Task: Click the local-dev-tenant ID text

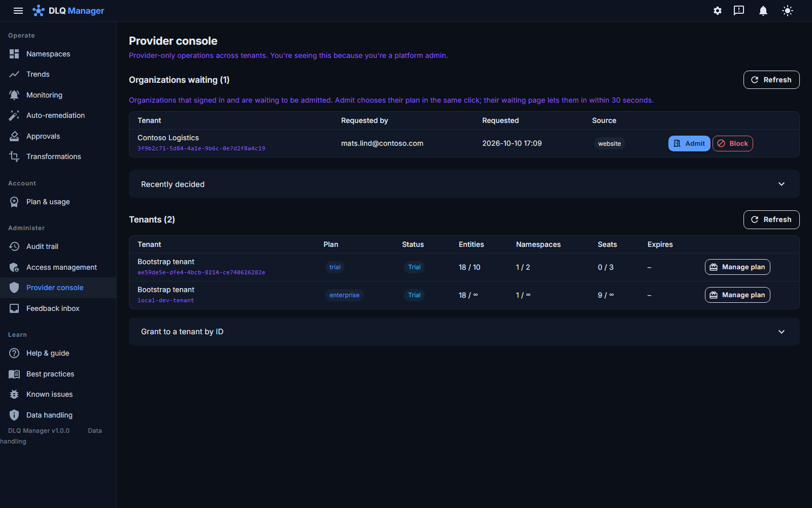Action: pyautogui.click(x=166, y=300)
